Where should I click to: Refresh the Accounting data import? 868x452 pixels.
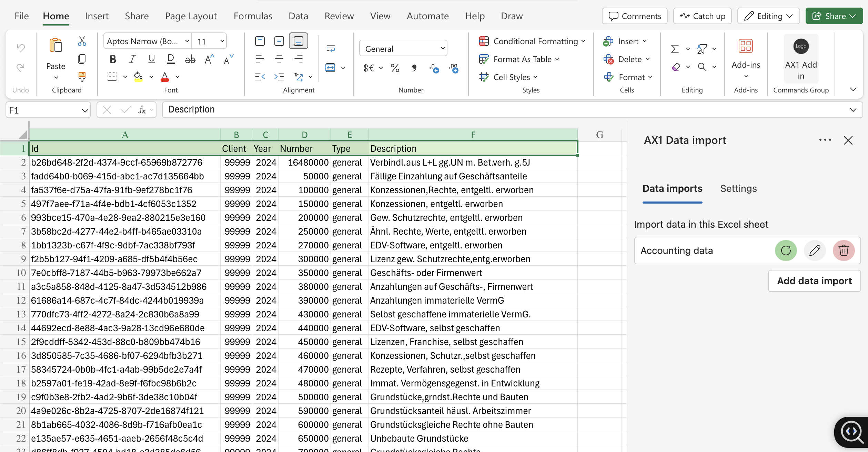pyautogui.click(x=786, y=250)
